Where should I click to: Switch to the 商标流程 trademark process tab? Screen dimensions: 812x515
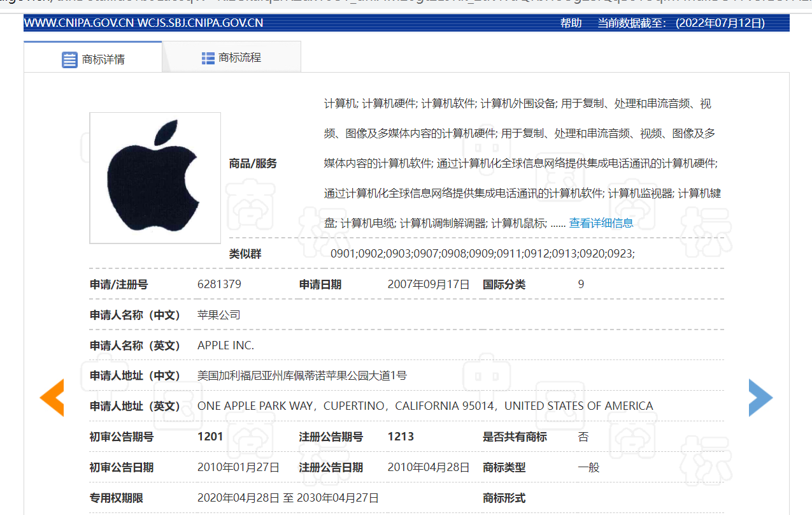coord(241,57)
